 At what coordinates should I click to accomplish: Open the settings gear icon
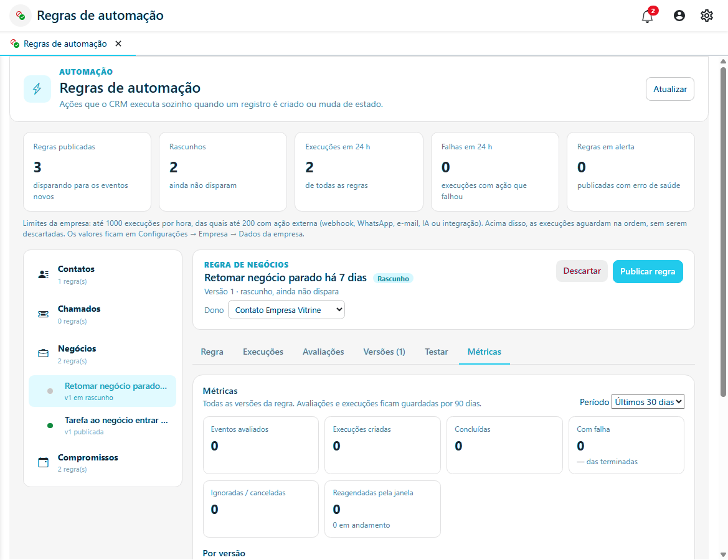(707, 16)
